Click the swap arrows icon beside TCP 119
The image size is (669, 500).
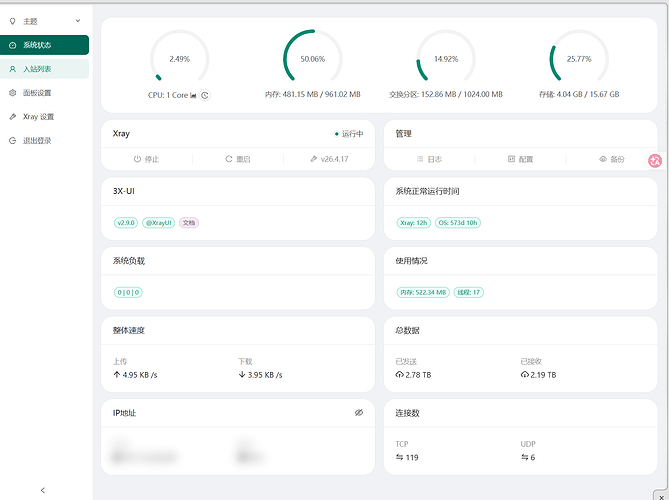click(x=399, y=457)
